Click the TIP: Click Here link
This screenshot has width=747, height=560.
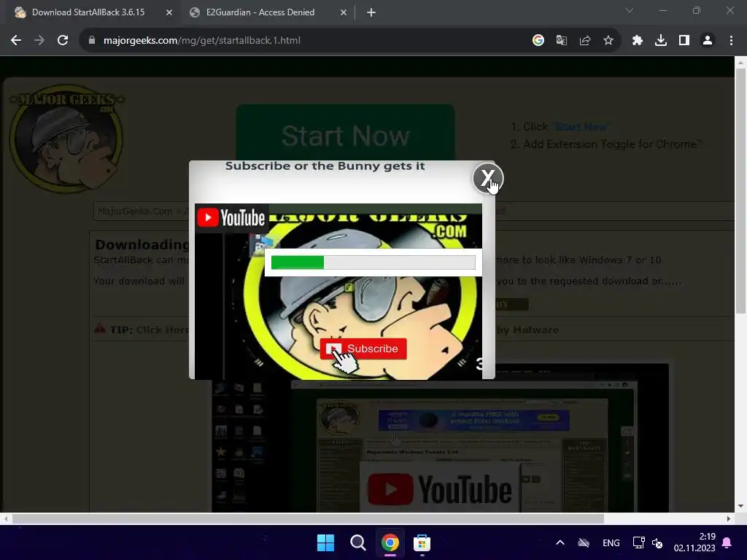[x=150, y=330]
